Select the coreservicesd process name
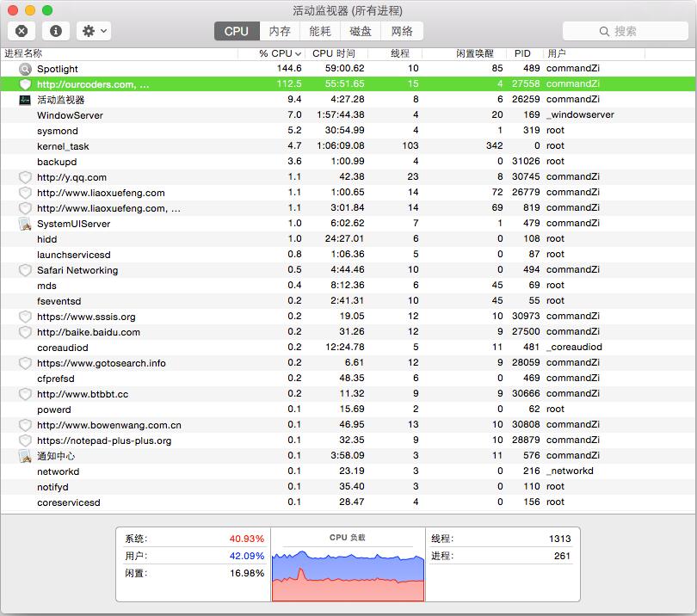The width and height of the screenshot is (697, 616). (x=69, y=502)
